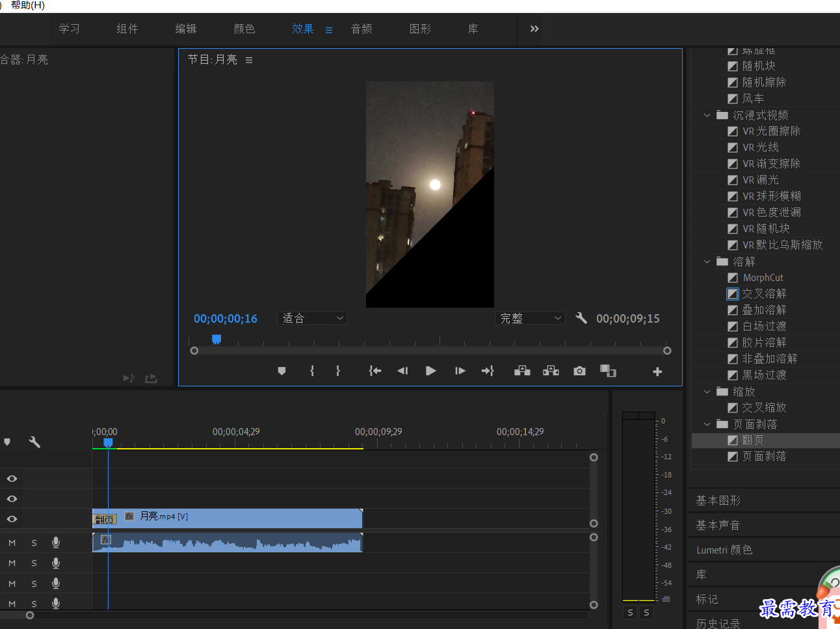Collapse the 缩放 folder
The width and height of the screenshot is (840, 629).
(x=707, y=392)
